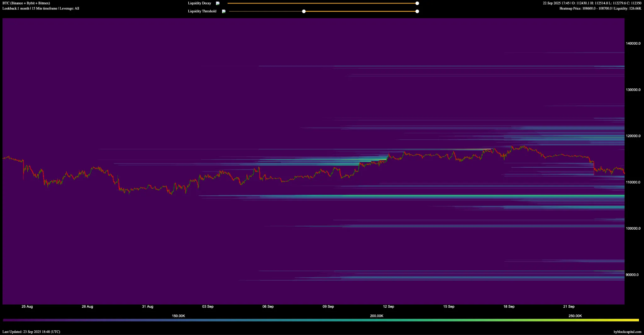644x335 pixels.
Task: Click the Heatmap Price liquidity readout
Action: (x=600, y=8)
